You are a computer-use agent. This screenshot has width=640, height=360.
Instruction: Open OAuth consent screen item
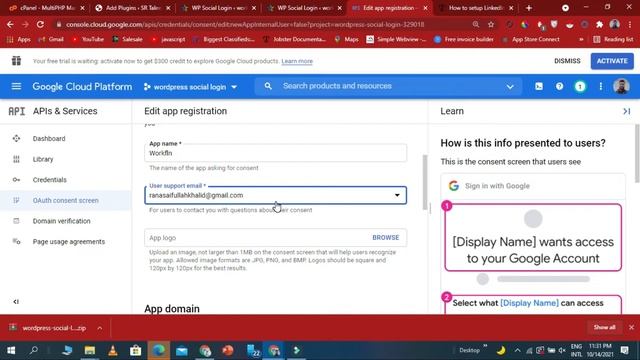click(66, 200)
